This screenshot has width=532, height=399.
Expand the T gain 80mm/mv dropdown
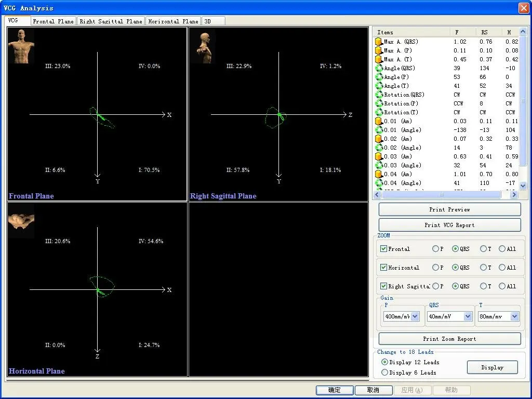point(514,316)
